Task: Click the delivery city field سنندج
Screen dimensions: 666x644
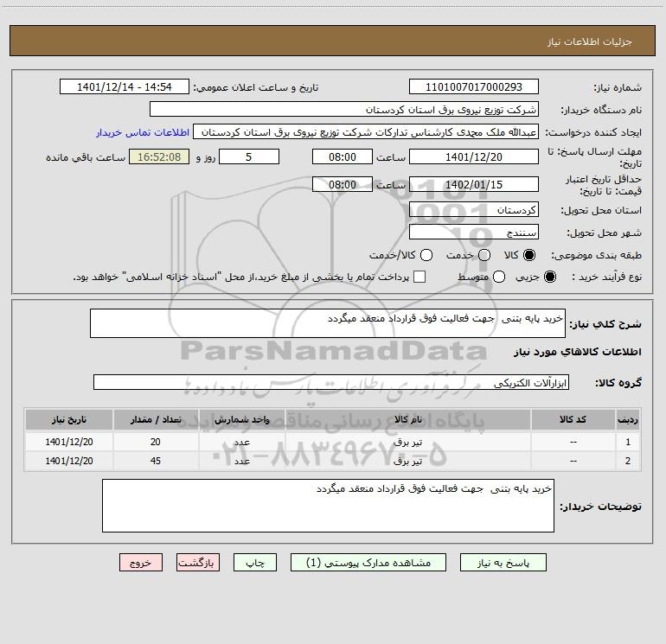Action: [x=474, y=233]
